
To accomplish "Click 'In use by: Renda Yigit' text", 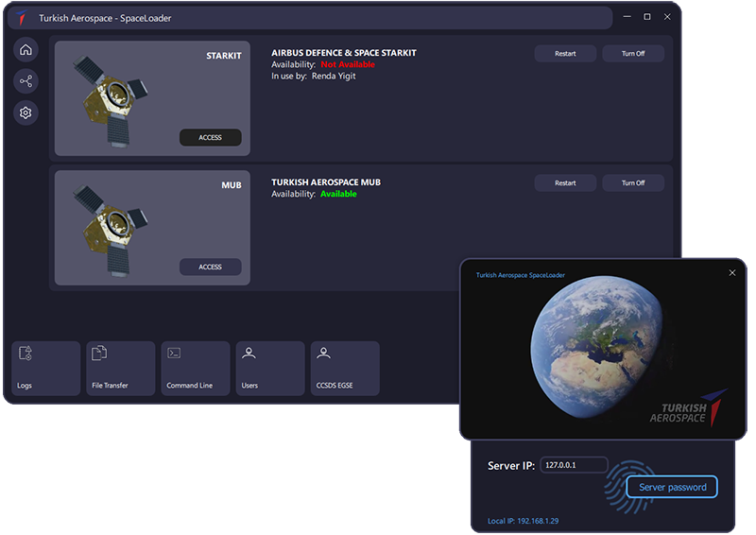I will tap(314, 77).
